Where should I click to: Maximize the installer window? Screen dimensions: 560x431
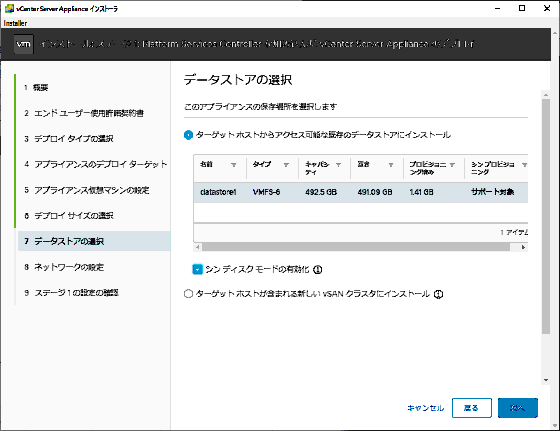522,8
